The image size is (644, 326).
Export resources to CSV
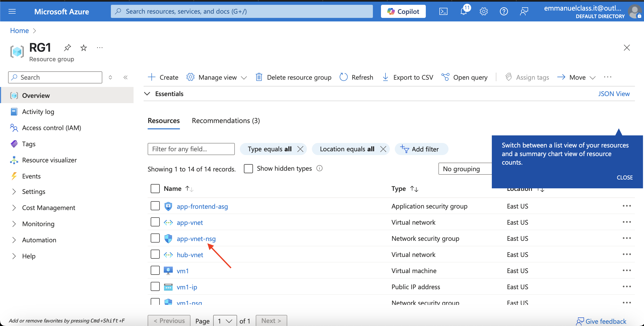point(408,77)
